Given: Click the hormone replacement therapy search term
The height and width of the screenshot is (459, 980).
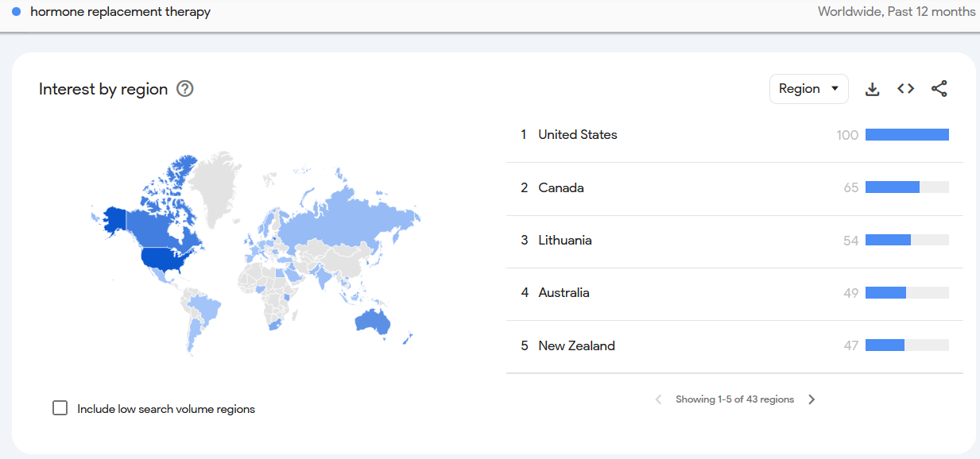Looking at the screenshot, I should pyautogui.click(x=120, y=12).
